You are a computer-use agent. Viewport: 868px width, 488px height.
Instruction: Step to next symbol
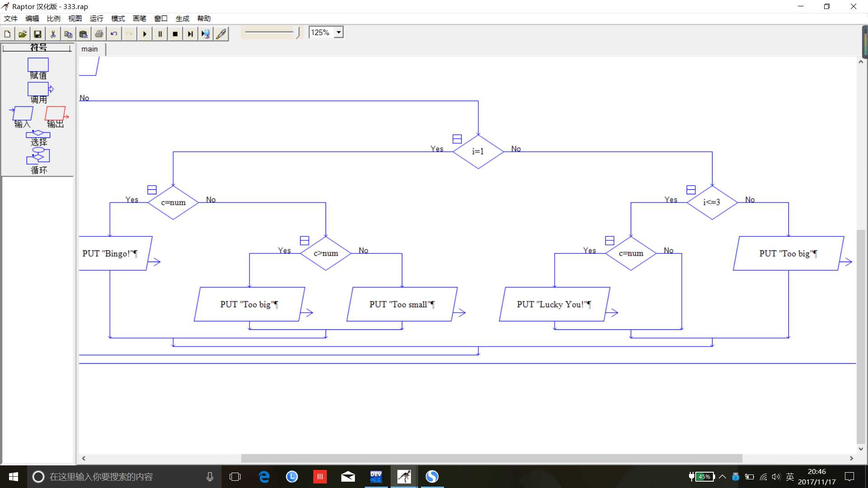tap(190, 34)
